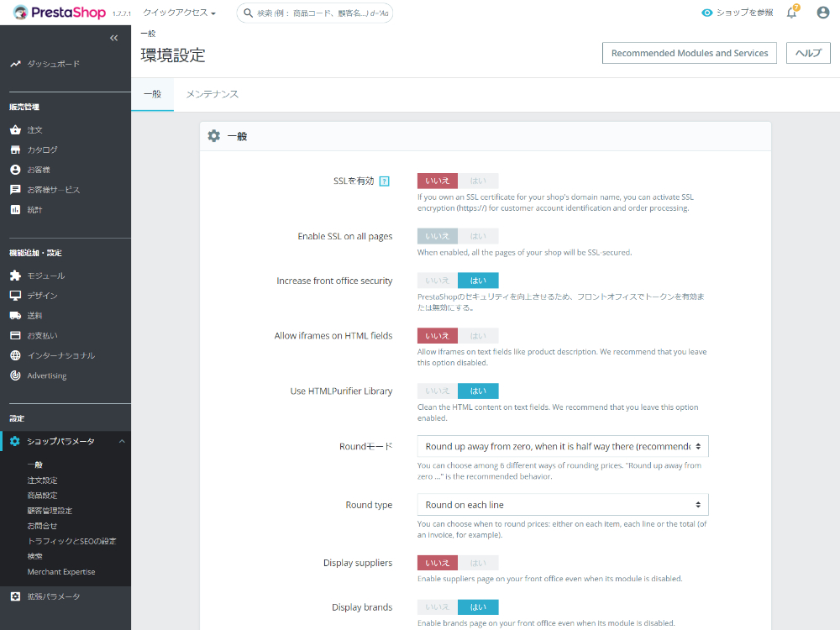This screenshot has width=840, height=630.
Task: Open Catalog (カタログ) store icon
Action: point(15,150)
